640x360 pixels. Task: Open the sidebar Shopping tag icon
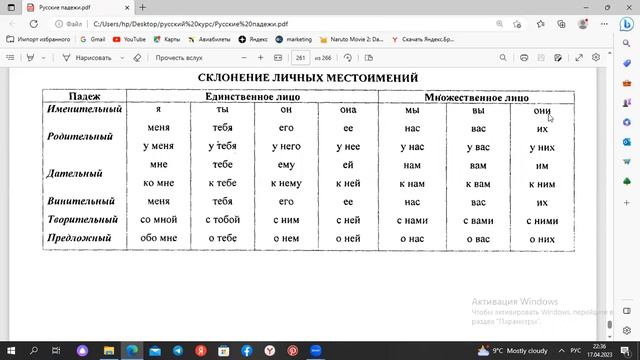click(627, 63)
